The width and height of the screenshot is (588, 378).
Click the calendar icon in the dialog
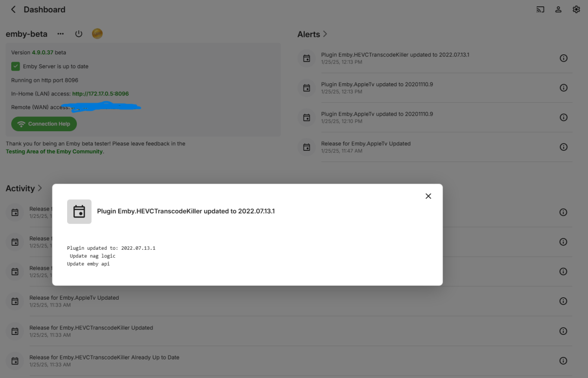[x=79, y=212]
